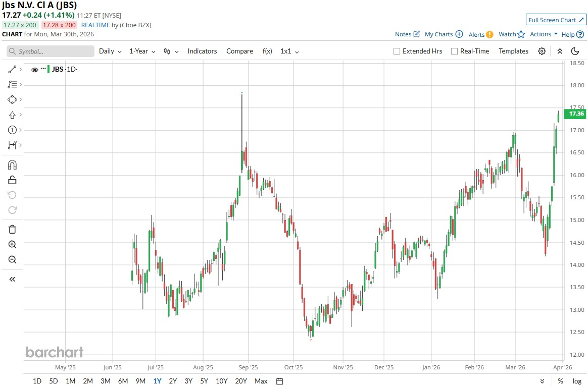588x386 pixels.
Task: Open the Compare menu
Action: point(239,51)
